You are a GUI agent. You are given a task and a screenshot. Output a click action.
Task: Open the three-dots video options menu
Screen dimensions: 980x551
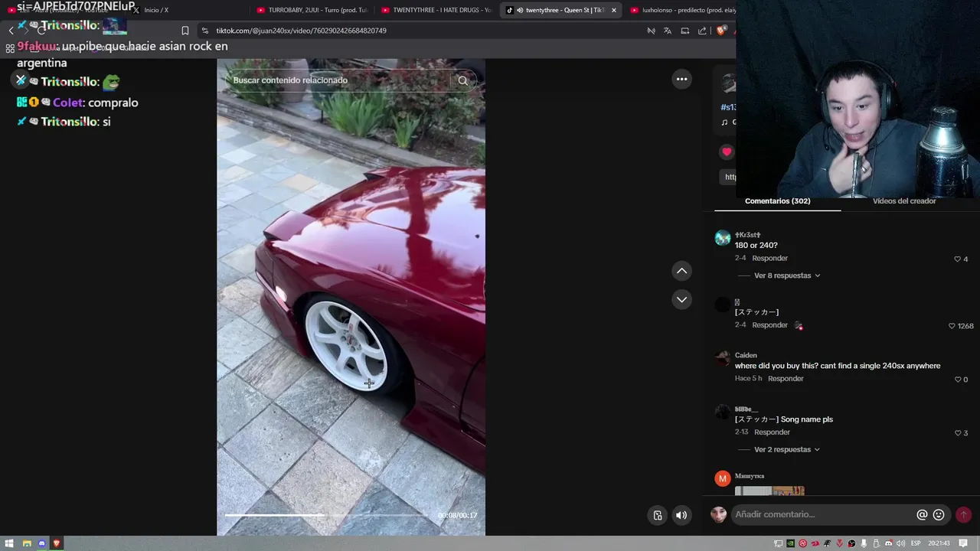point(681,79)
